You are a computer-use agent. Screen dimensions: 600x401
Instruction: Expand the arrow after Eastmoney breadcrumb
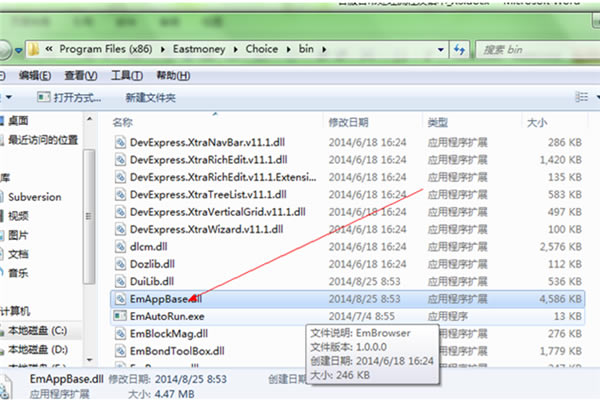(x=235, y=50)
